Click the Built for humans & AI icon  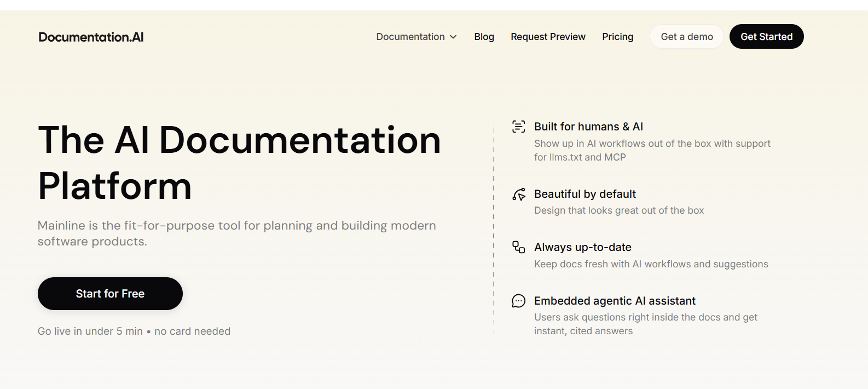tap(518, 127)
